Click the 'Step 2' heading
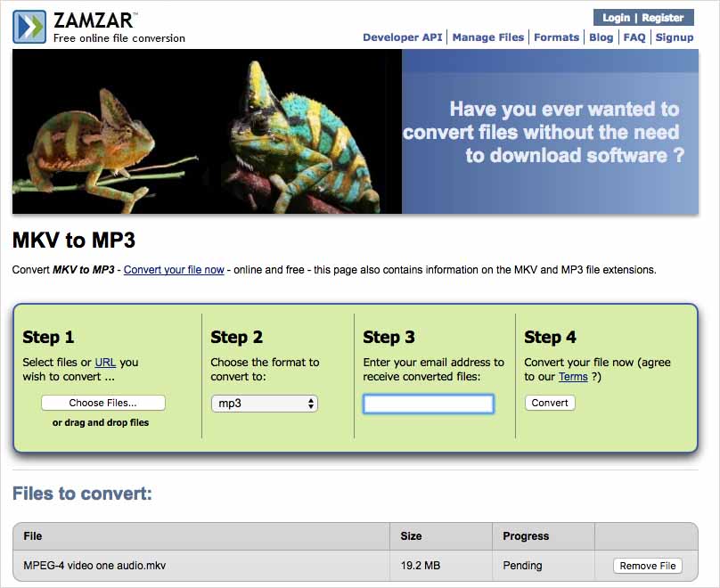Image resolution: width=720 pixels, height=588 pixels. [236, 337]
